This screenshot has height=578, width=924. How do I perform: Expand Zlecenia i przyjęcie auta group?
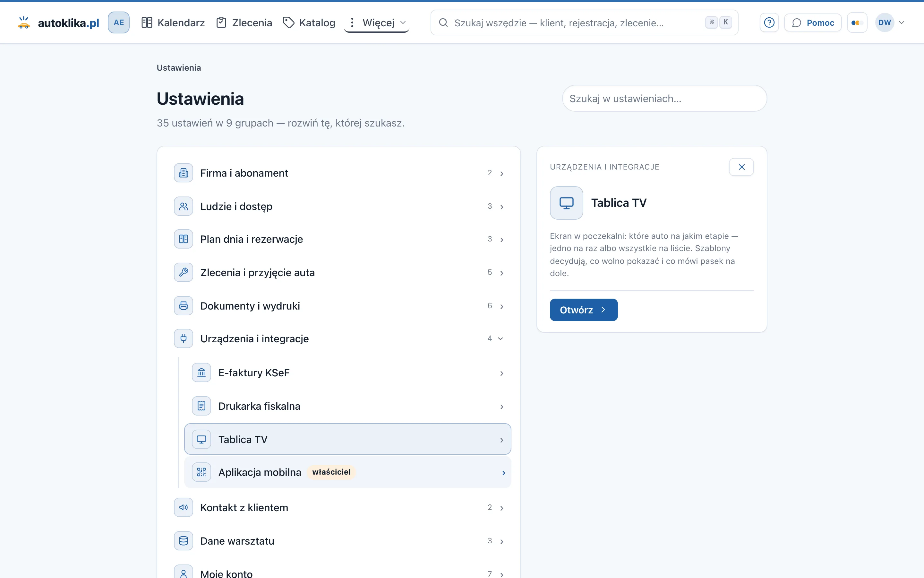point(339,273)
